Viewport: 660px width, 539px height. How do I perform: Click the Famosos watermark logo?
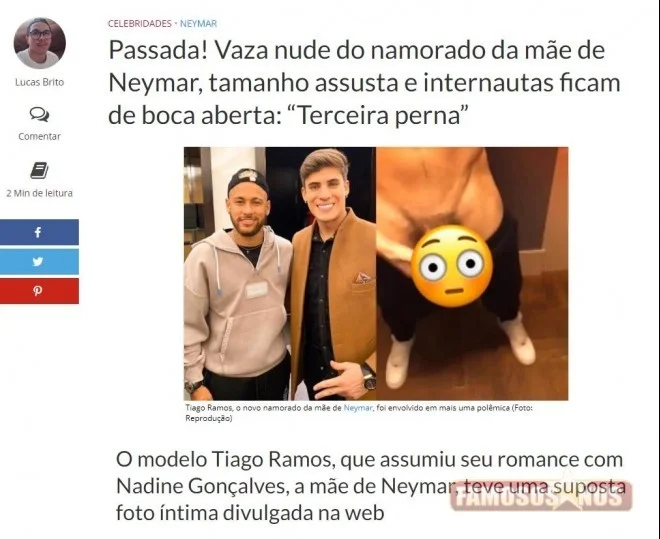tap(541, 497)
